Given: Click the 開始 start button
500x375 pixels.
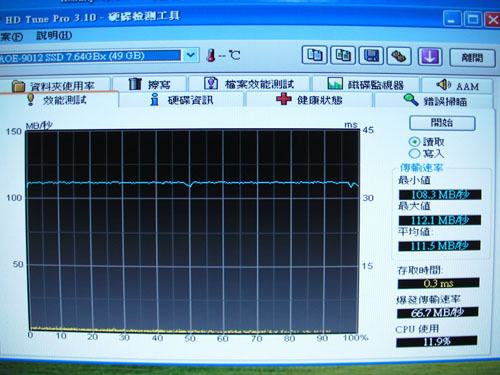Looking at the screenshot, I should [442, 123].
